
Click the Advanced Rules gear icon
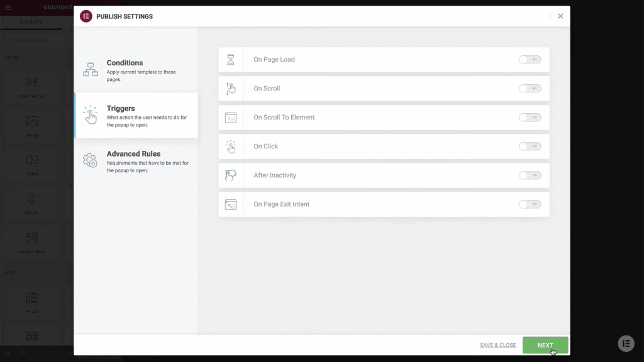click(x=90, y=160)
